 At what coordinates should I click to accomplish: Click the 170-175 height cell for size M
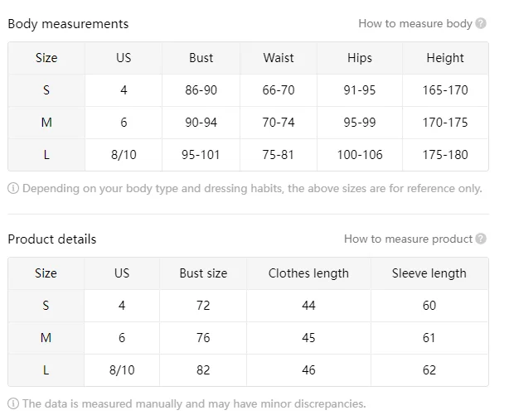[445, 123]
